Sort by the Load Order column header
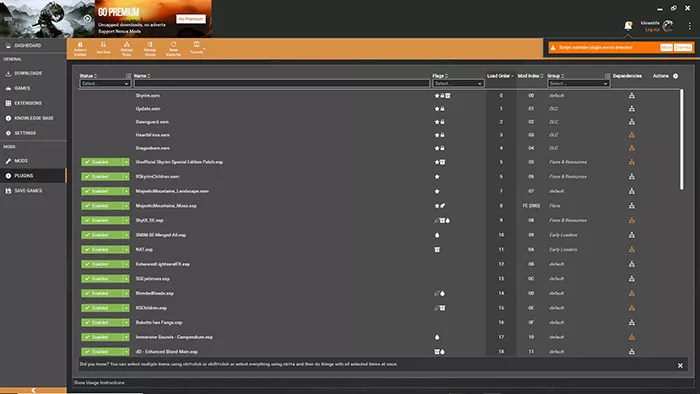 pyautogui.click(x=500, y=76)
